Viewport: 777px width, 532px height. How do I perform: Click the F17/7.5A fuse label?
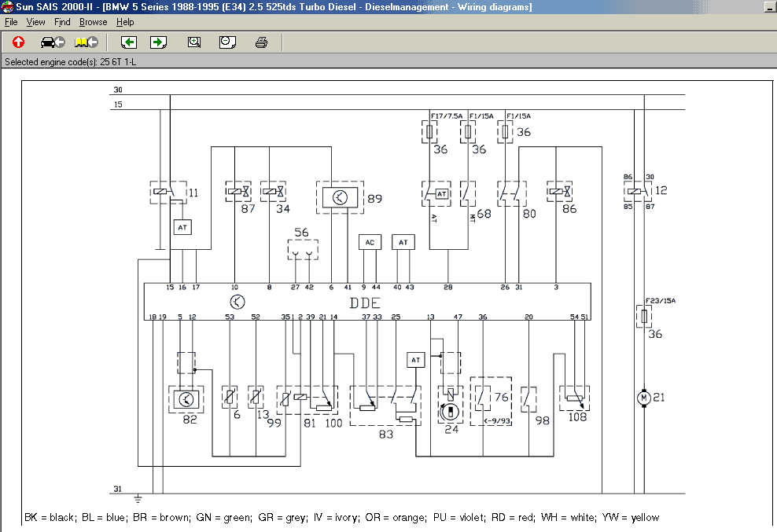click(x=447, y=116)
